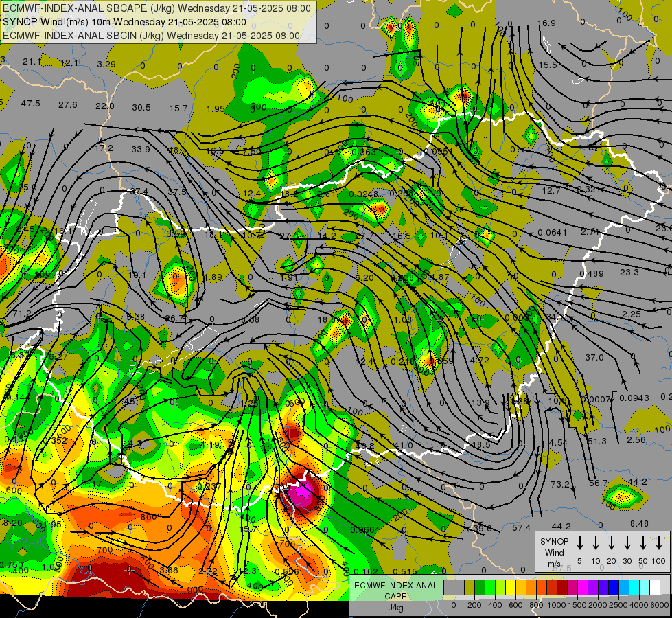Select the yellow swatch in CAPE legend

pos(511,588)
